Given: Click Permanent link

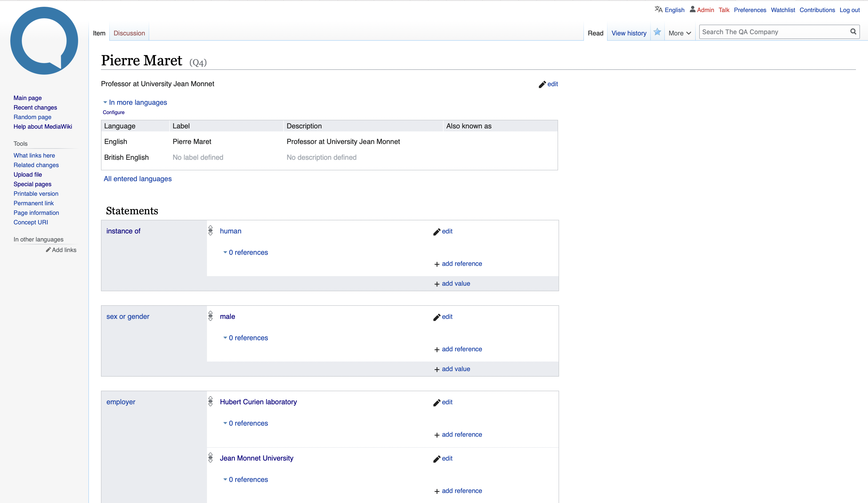Looking at the screenshot, I should pos(33,203).
